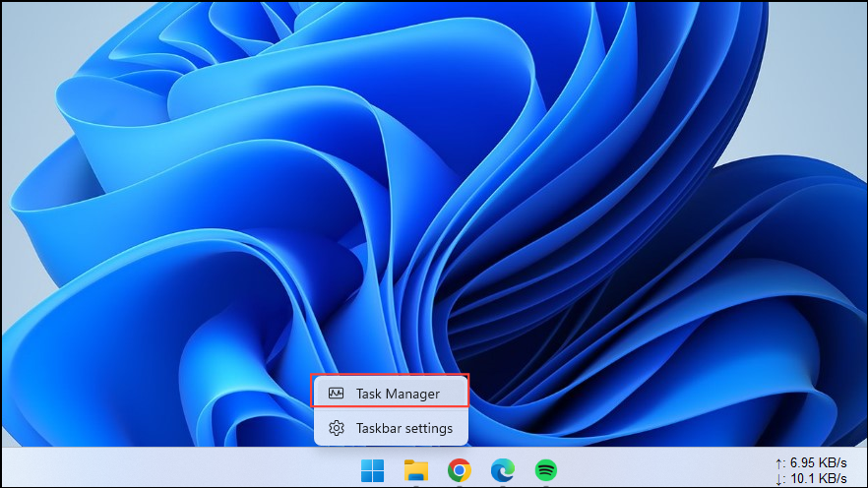Click the 6.95 KB/s upload speed reading

tap(819, 462)
